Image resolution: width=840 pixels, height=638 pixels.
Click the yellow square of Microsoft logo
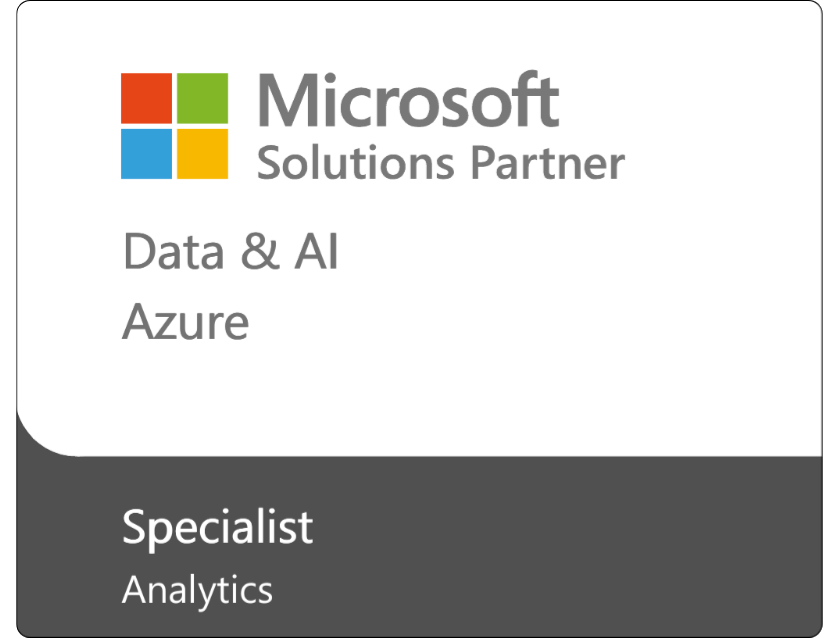(x=202, y=154)
